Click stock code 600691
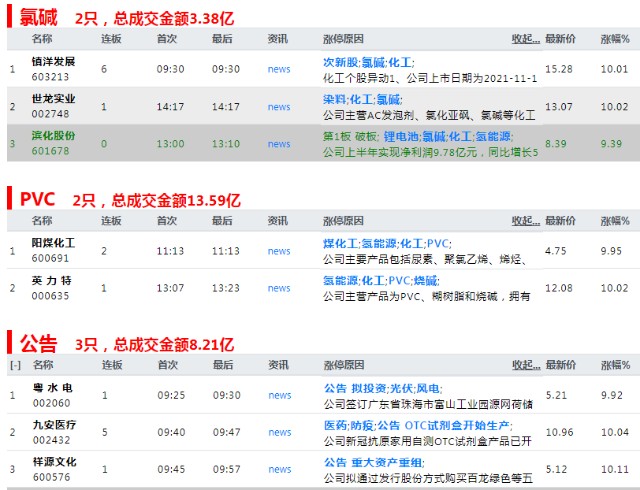Image resolution: width=640 pixels, height=490 pixels. (x=50, y=258)
